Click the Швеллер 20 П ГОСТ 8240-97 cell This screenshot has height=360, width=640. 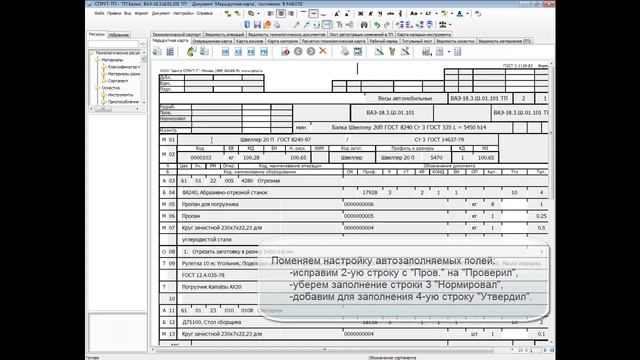[x=276, y=140]
